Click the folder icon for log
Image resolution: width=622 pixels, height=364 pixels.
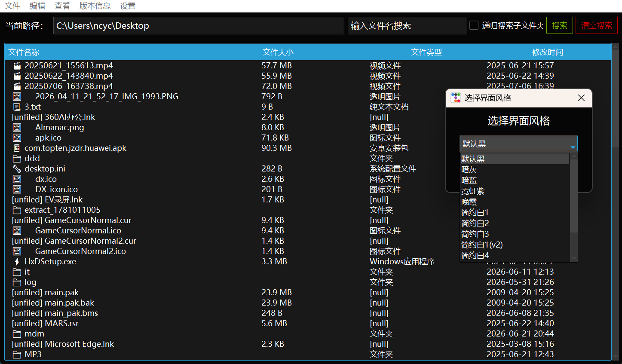pos(17,282)
